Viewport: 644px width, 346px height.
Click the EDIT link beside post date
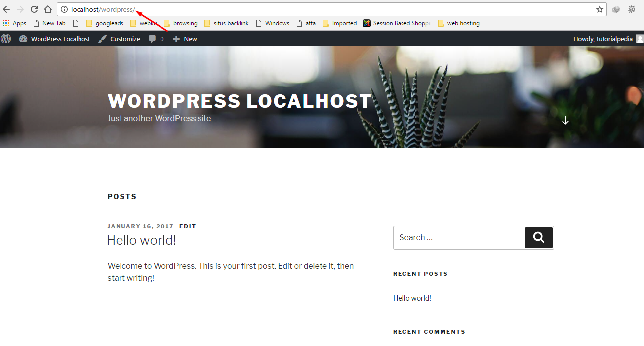coord(188,226)
